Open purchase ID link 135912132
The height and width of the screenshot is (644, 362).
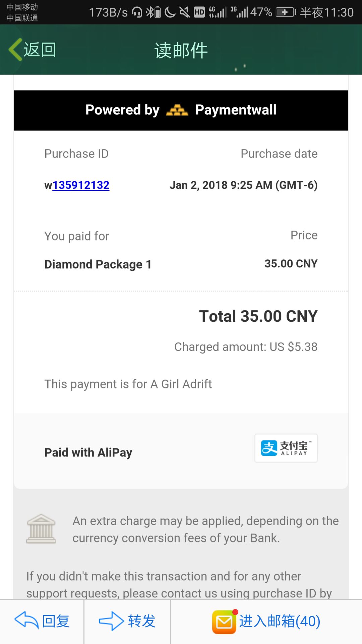[x=81, y=185]
